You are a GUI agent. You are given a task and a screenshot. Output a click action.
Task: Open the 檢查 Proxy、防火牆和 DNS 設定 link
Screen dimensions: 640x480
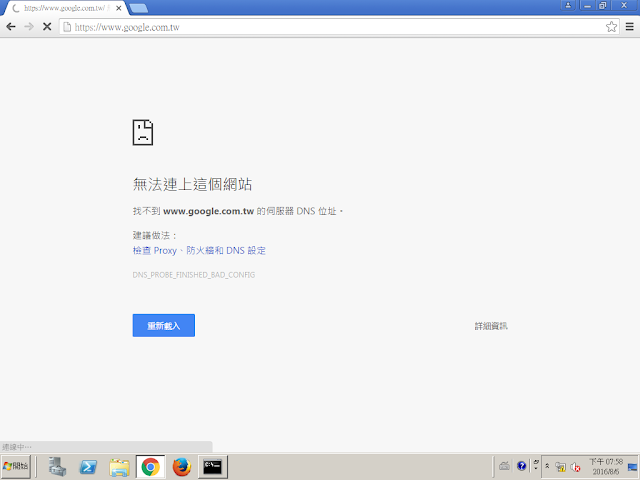coord(199,250)
